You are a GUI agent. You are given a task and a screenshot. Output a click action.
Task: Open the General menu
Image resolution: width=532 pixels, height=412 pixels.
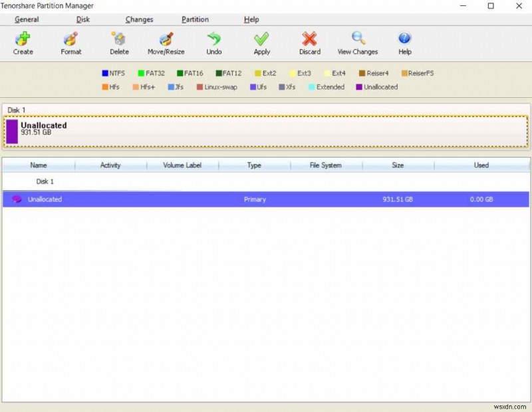point(27,19)
